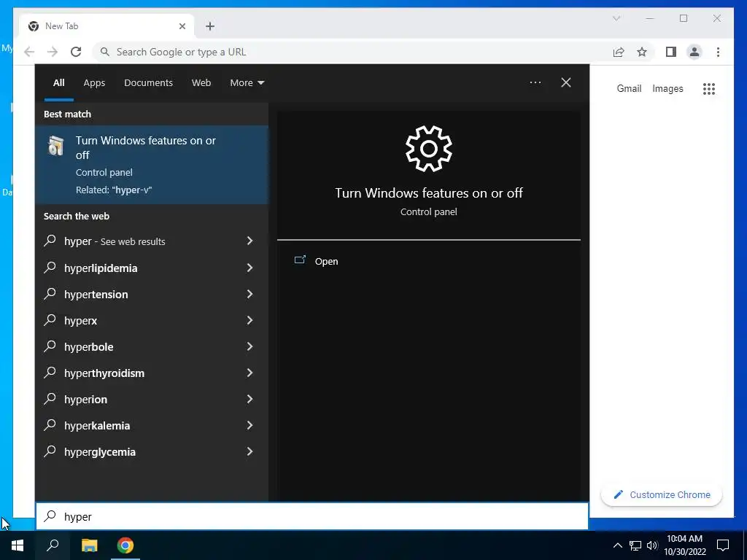Image resolution: width=747 pixels, height=560 pixels.
Task: Expand the hyperbole suggestion arrow
Action: tap(249, 346)
